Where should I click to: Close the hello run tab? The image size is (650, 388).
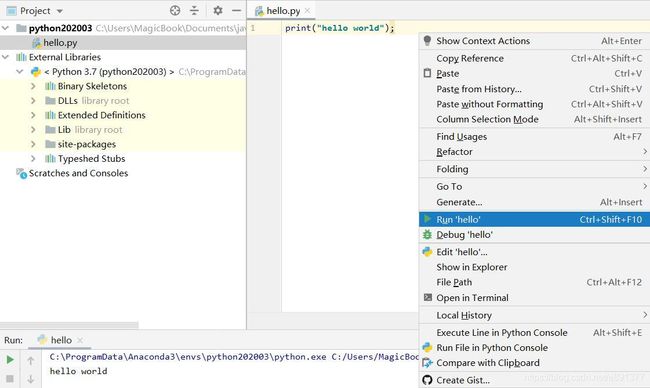[x=80, y=340]
